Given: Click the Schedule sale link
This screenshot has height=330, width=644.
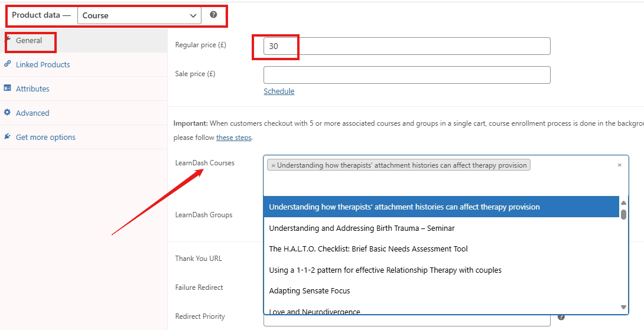Looking at the screenshot, I should point(279,91).
